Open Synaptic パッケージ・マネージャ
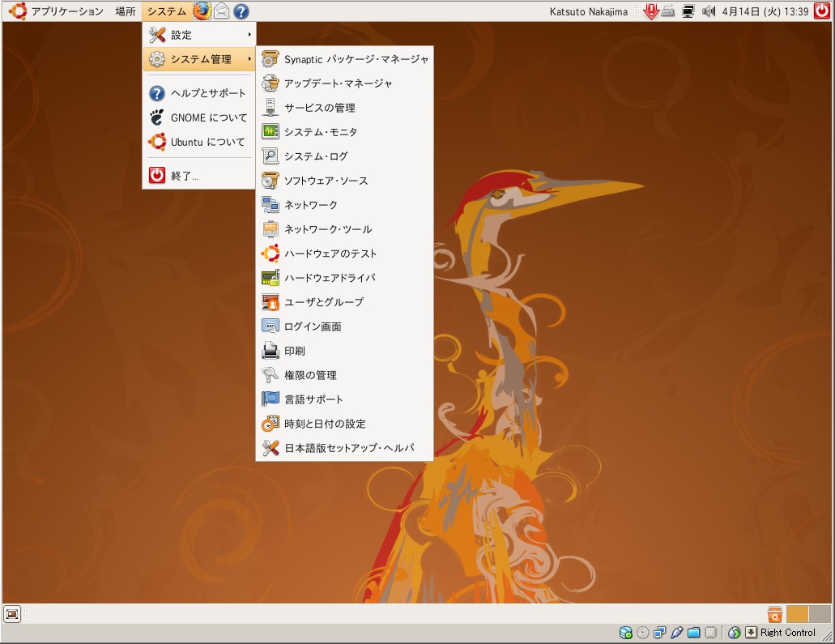 pyautogui.click(x=344, y=59)
